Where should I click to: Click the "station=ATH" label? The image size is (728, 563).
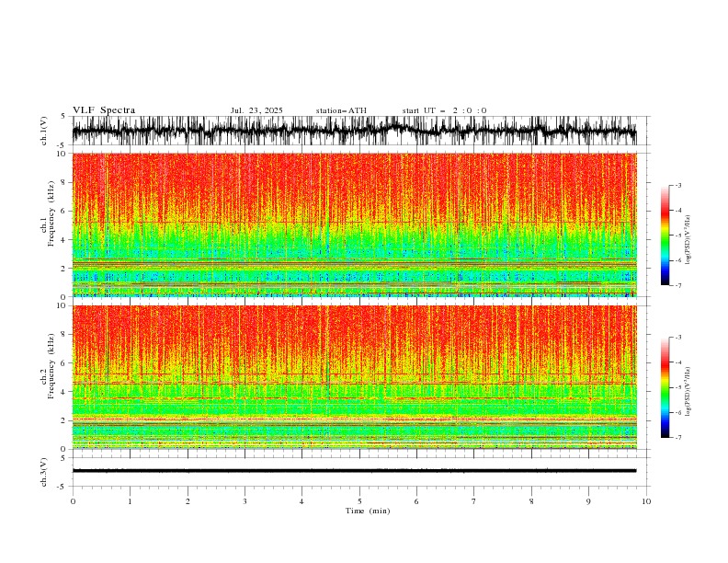point(341,110)
